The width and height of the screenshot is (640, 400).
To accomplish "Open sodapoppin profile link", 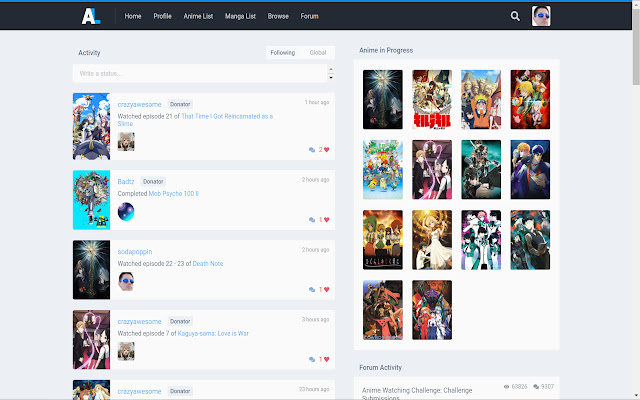I will click(135, 252).
